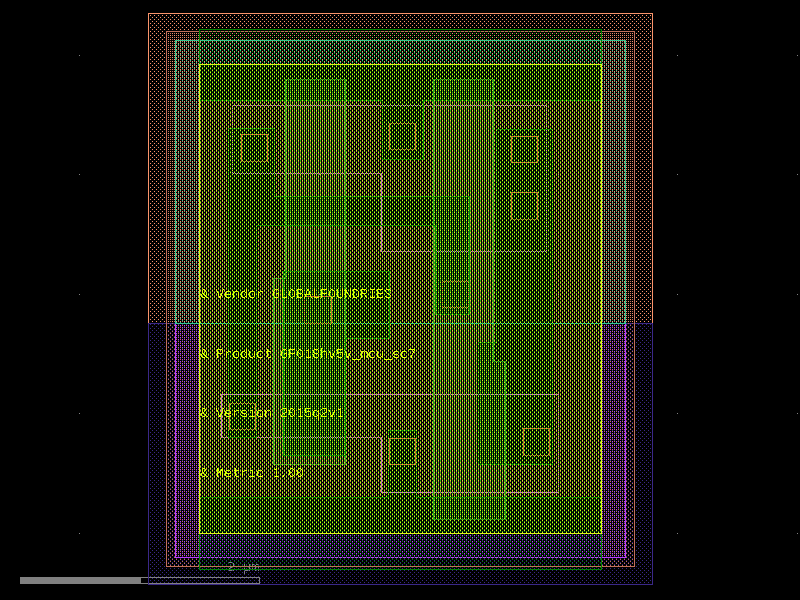Click the 2 µm scale bar
This screenshot has height=600, width=800.
point(140,580)
